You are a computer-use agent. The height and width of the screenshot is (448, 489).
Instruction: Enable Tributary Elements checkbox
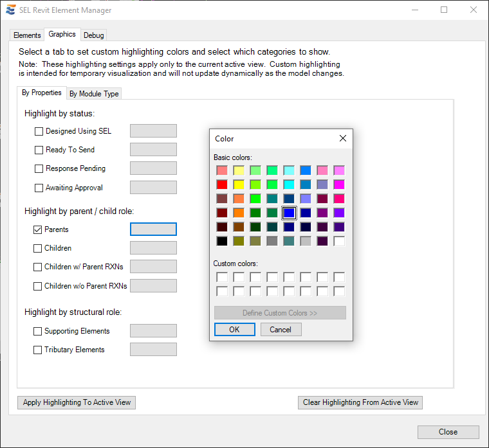37,350
